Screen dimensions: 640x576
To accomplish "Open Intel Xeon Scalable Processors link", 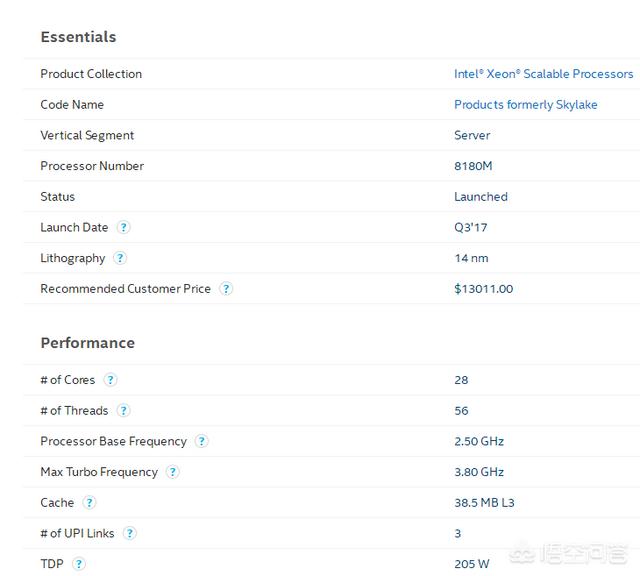I will [x=544, y=74].
